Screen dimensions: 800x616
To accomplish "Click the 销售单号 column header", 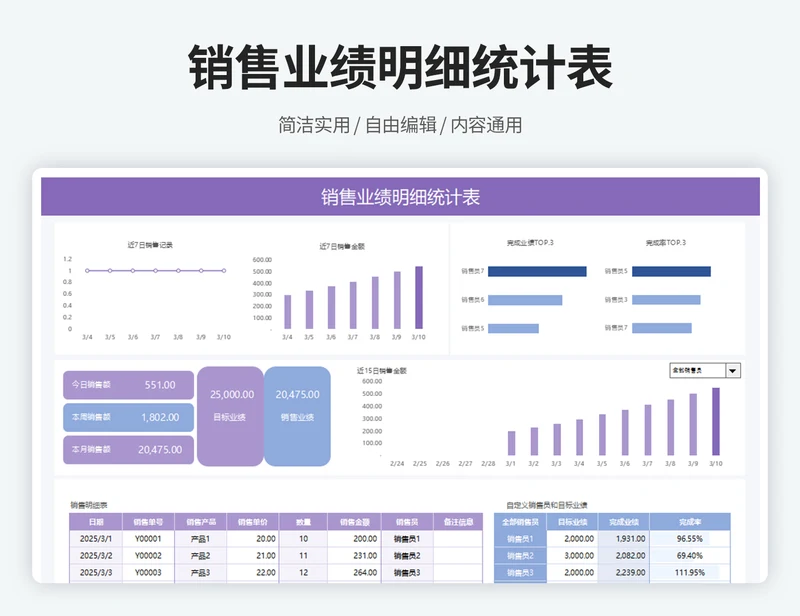I will click(148, 522).
